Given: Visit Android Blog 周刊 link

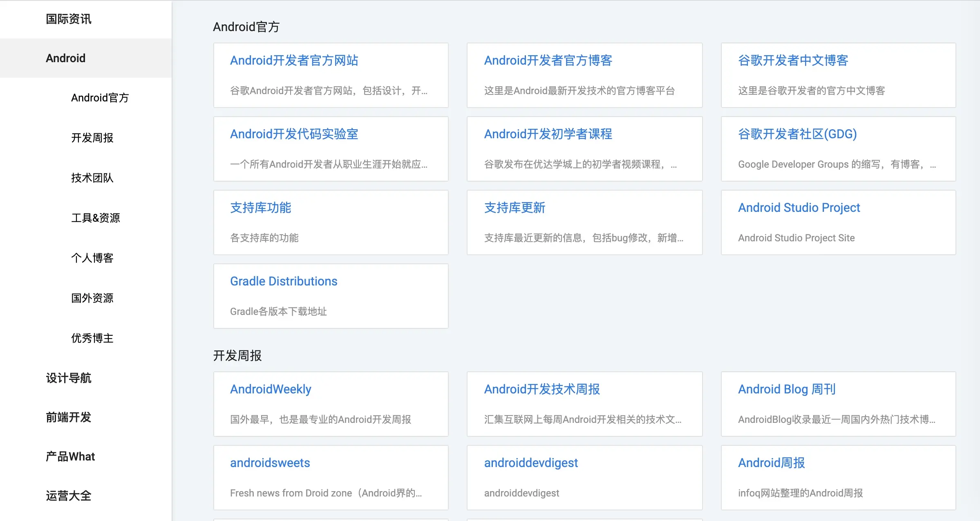Looking at the screenshot, I should click(787, 389).
